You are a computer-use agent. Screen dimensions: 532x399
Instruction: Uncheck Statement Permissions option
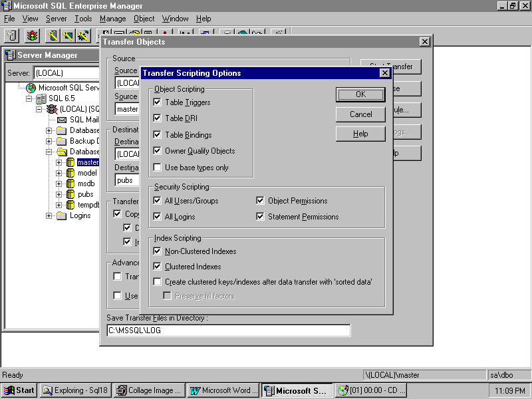[261, 217]
